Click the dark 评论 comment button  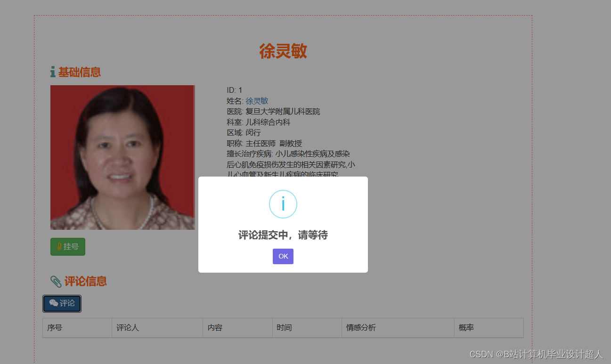point(62,303)
